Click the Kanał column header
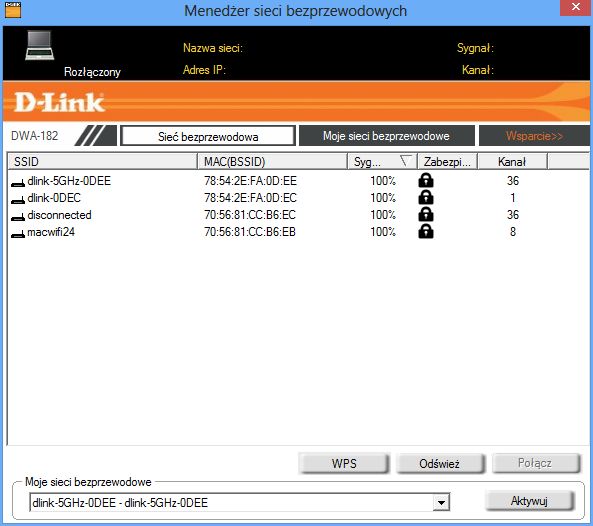The image size is (593, 526). click(512, 161)
